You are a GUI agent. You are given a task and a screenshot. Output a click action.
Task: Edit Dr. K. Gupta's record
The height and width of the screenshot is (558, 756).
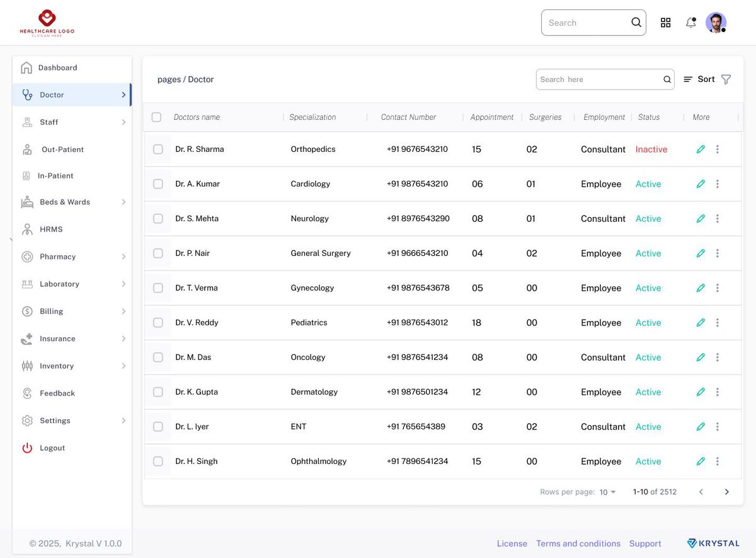tap(701, 392)
